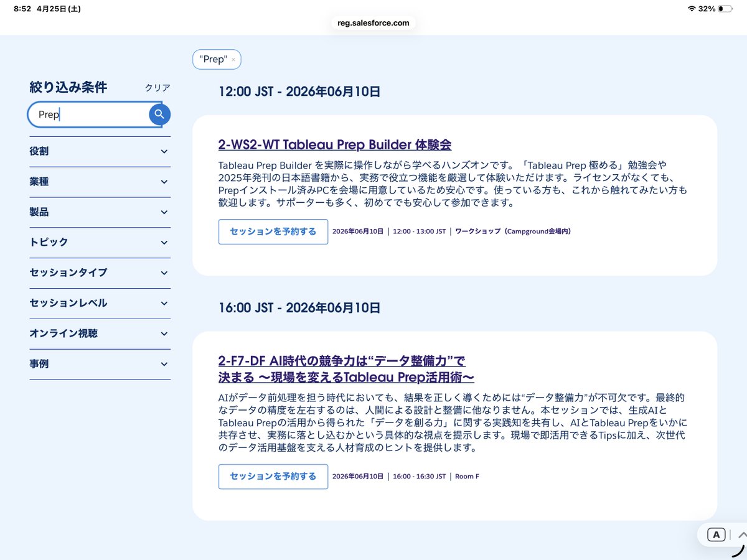Expand the セッションタイプ filter
The width and height of the screenshot is (747, 560).
100,273
